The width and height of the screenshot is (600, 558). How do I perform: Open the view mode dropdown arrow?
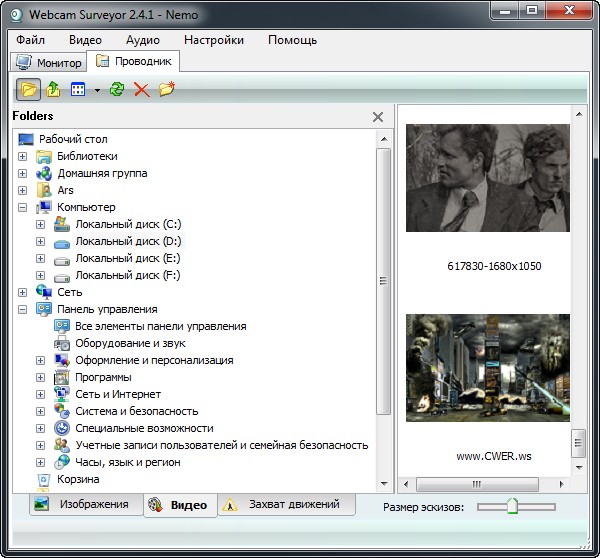pyautogui.click(x=97, y=90)
